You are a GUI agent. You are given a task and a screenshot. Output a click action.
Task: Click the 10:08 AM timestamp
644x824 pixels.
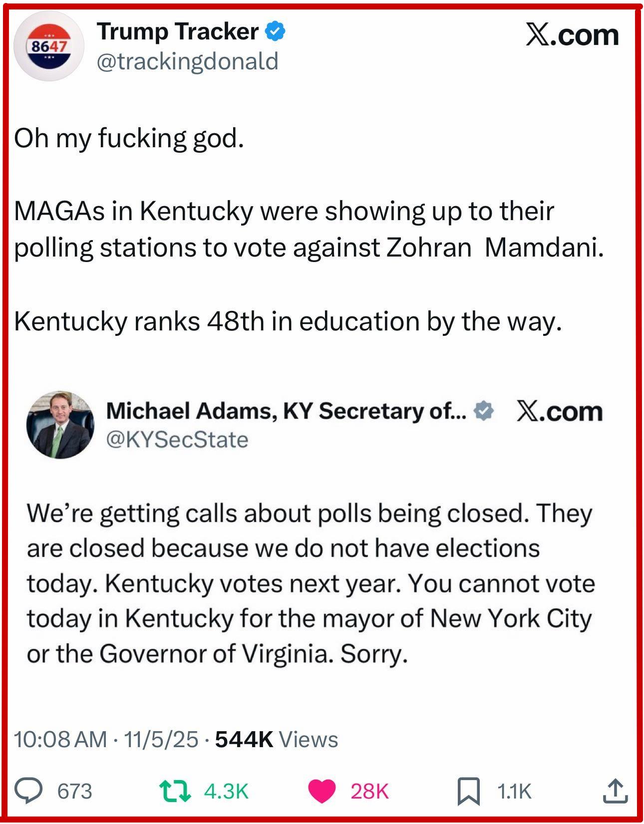(x=60, y=739)
